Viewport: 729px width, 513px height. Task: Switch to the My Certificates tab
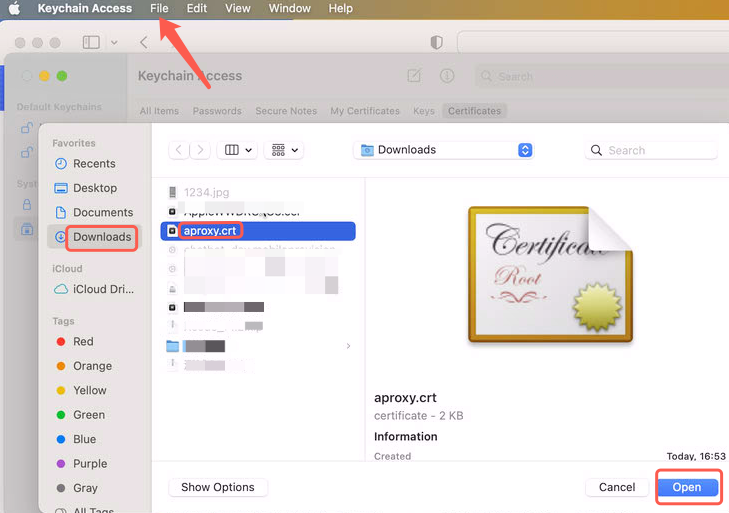[365, 111]
